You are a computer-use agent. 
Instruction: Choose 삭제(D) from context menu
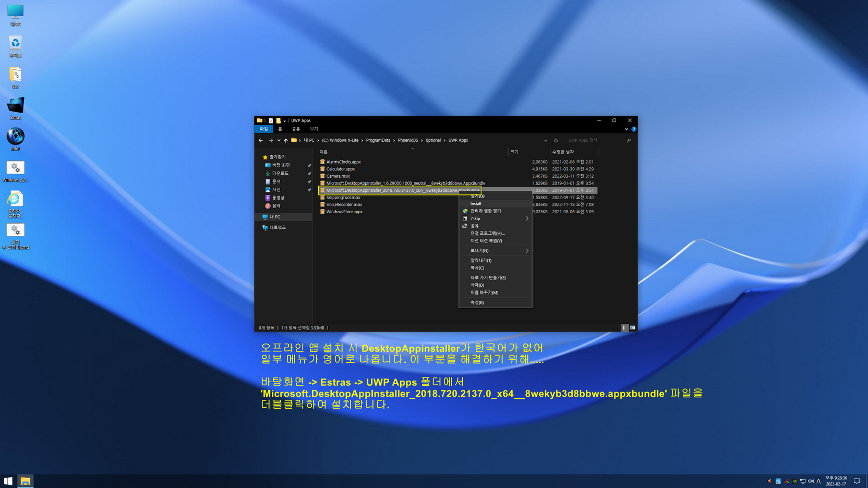(x=495, y=285)
